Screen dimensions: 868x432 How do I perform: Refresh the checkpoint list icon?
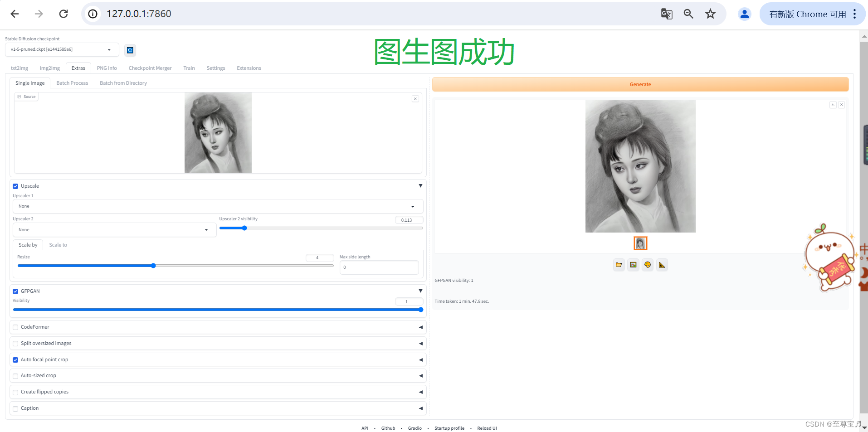130,50
